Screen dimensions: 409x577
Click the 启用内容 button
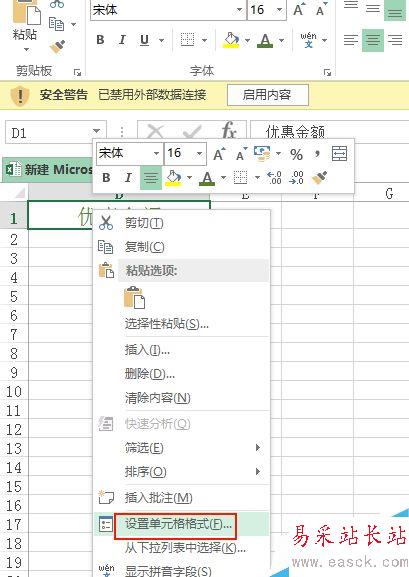[x=267, y=95]
